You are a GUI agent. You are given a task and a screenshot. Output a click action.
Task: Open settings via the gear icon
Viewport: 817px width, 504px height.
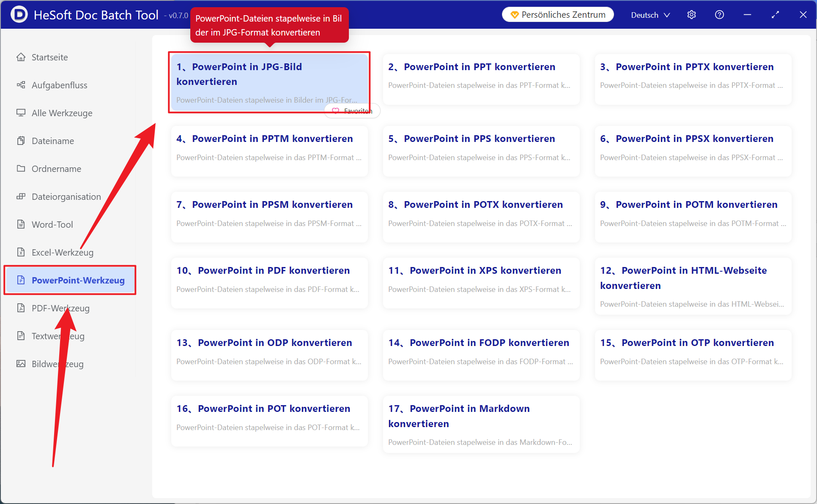(x=691, y=15)
